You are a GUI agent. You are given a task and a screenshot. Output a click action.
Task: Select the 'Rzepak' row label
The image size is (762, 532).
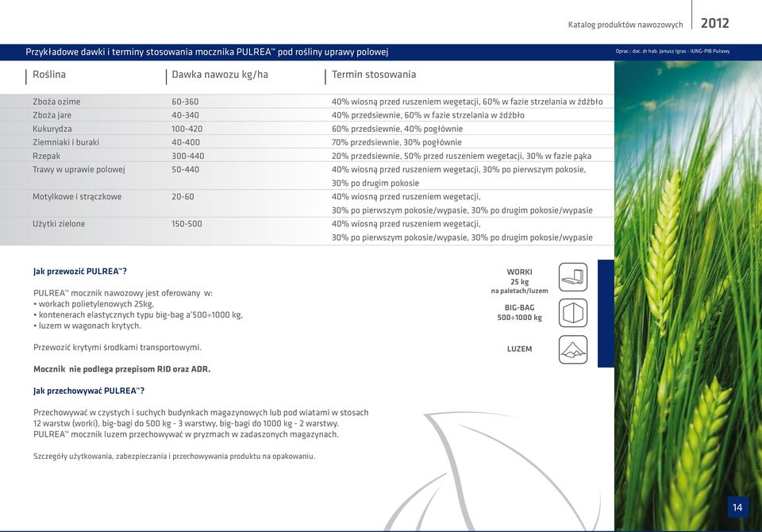[x=47, y=156]
